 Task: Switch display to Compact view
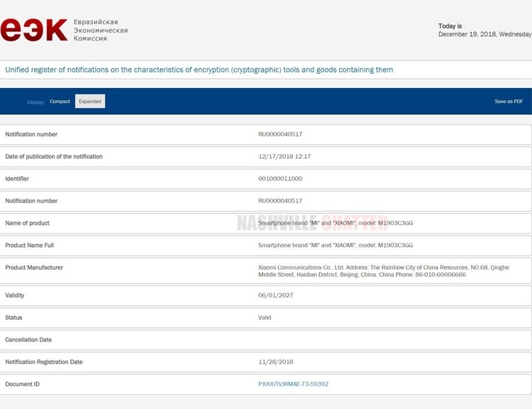click(60, 102)
